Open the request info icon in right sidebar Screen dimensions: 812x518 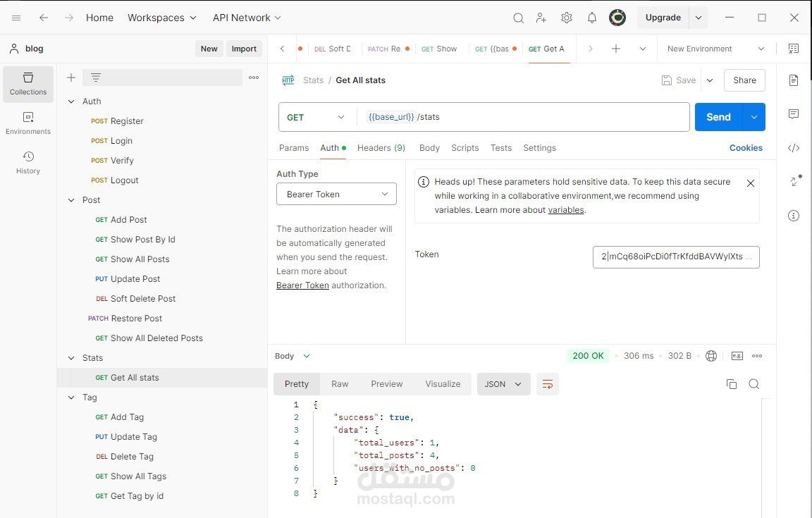(x=794, y=216)
